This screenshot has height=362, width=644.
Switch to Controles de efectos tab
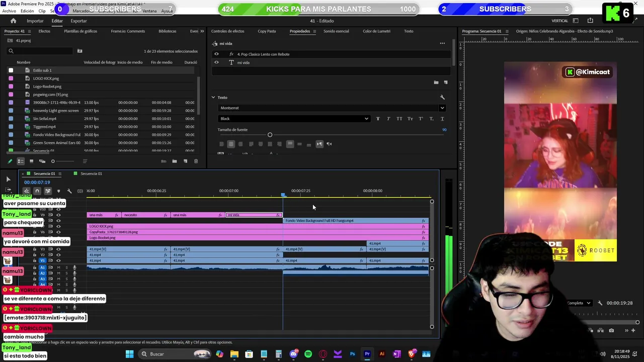[227, 31]
